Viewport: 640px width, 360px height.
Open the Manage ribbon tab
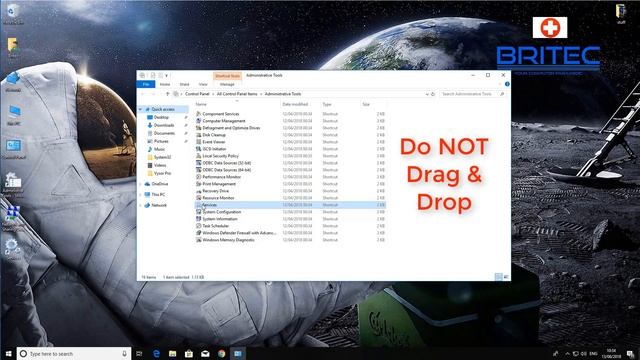[227, 84]
